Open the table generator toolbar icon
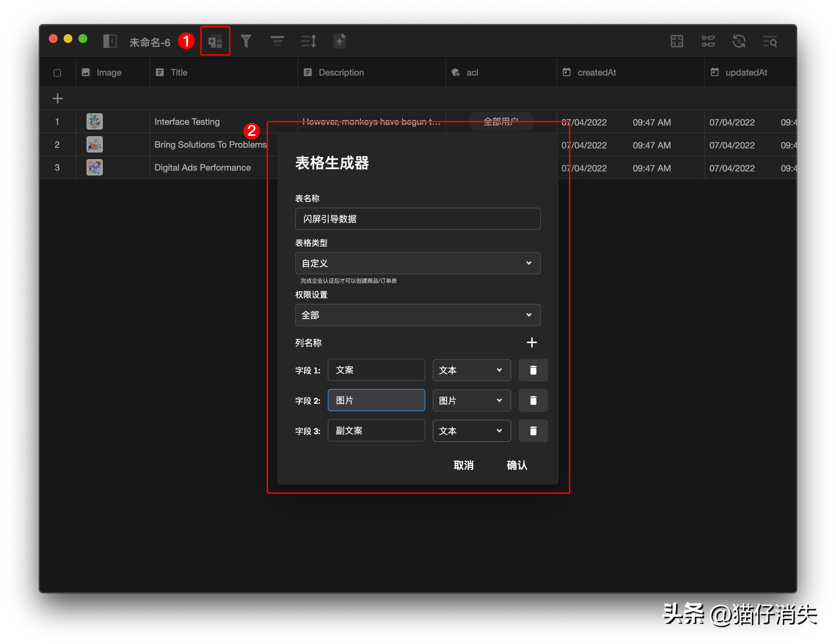The image size is (836, 644). click(215, 41)
